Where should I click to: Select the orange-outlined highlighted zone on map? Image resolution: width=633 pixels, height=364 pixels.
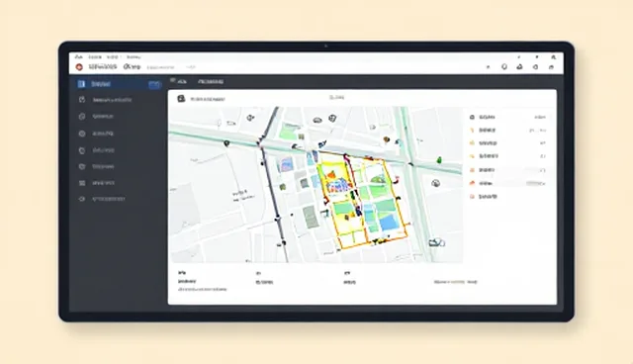(362, 200)
